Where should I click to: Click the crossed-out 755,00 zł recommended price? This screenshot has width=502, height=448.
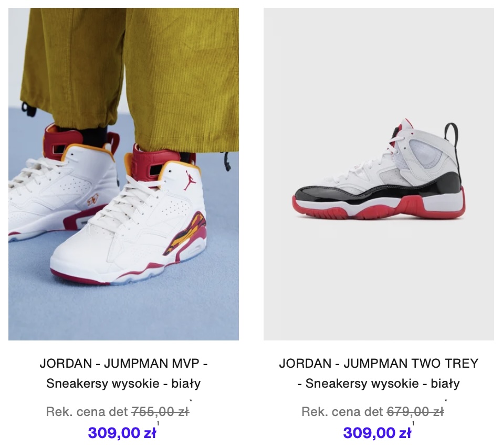160,412
